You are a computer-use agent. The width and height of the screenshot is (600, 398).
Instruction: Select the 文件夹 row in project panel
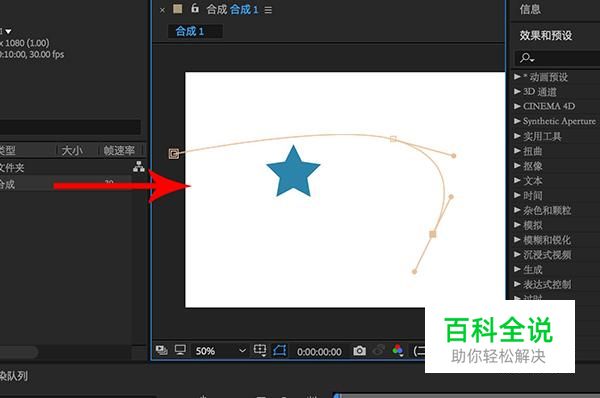point(66,167)
